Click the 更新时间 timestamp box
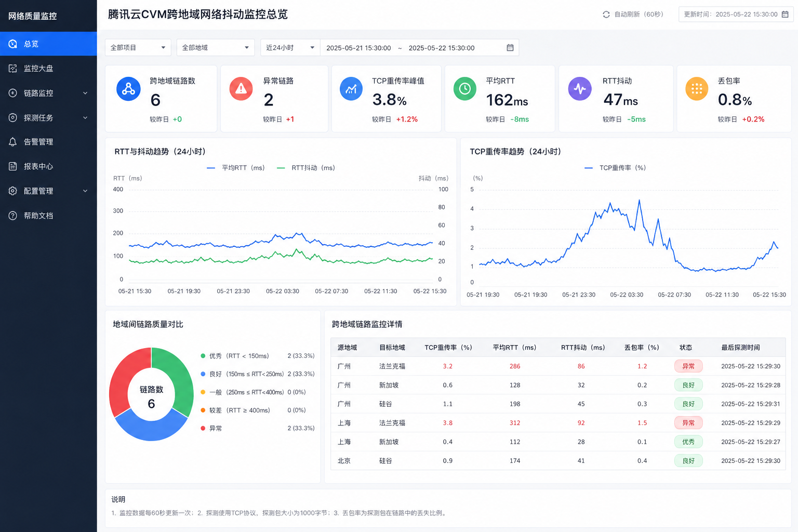 [736, 15]
